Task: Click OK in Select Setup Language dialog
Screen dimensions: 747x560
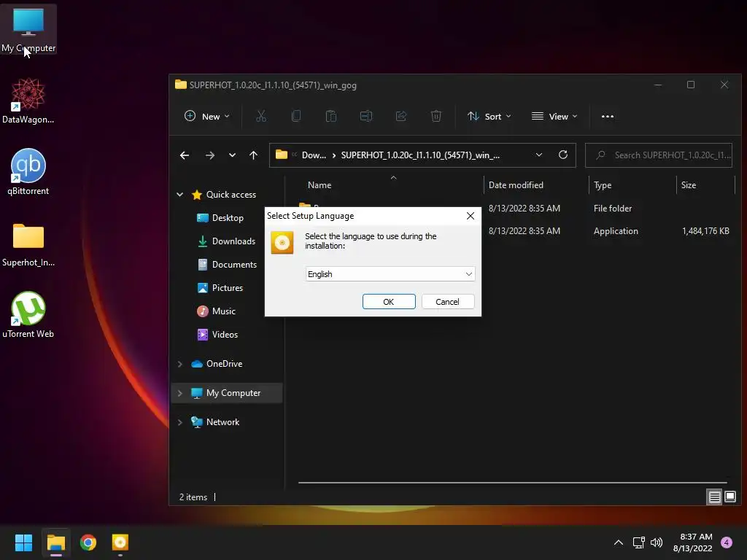Action: pos(389,301)
